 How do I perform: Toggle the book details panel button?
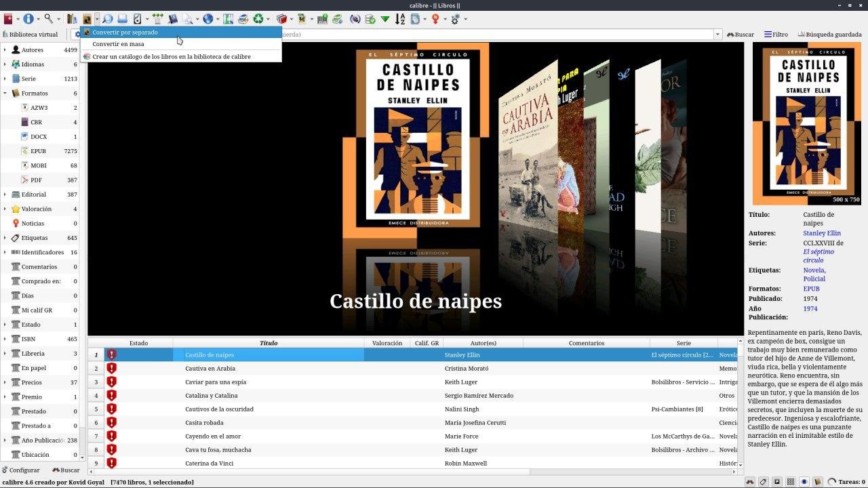coord(818,482)
